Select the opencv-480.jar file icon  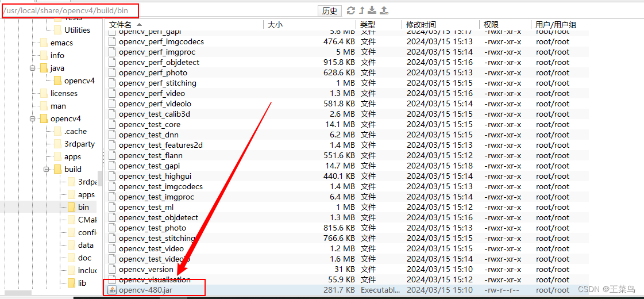point(112,290)
